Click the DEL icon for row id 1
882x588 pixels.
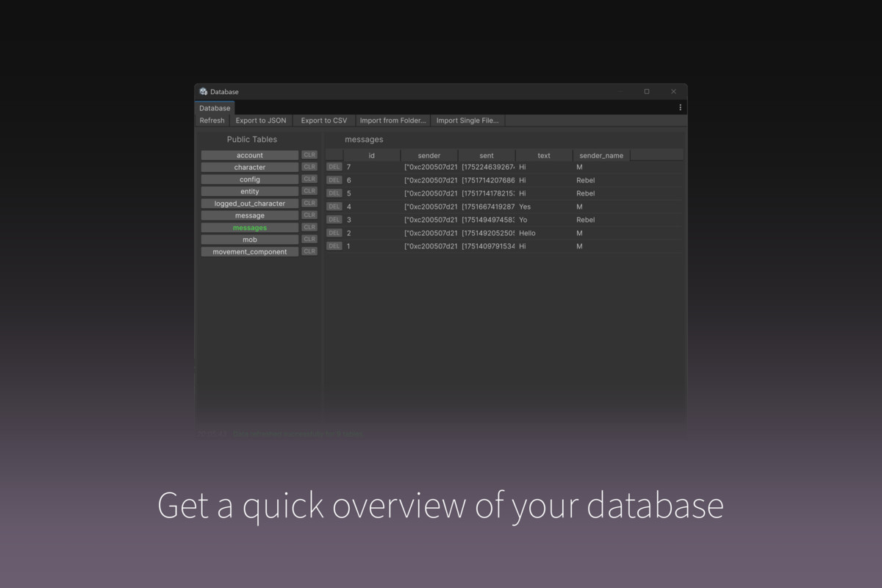334,246
